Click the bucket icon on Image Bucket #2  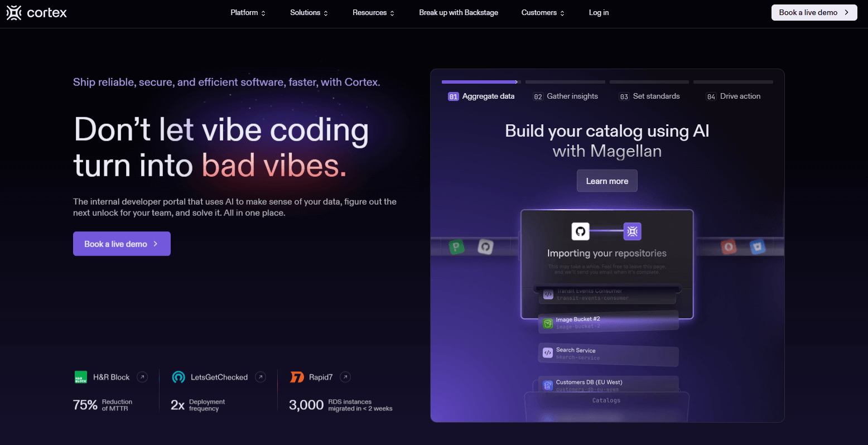(x=547, y=323)
